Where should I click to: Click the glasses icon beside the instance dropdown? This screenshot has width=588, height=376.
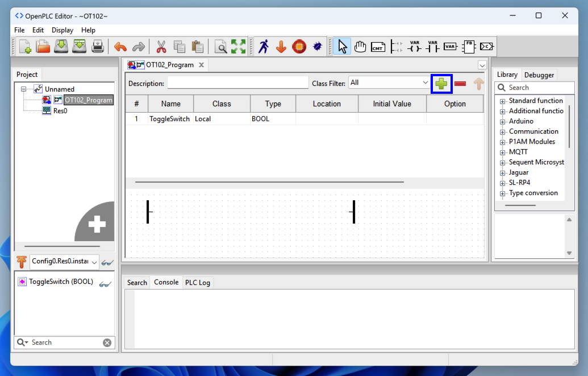coord(107,262)
